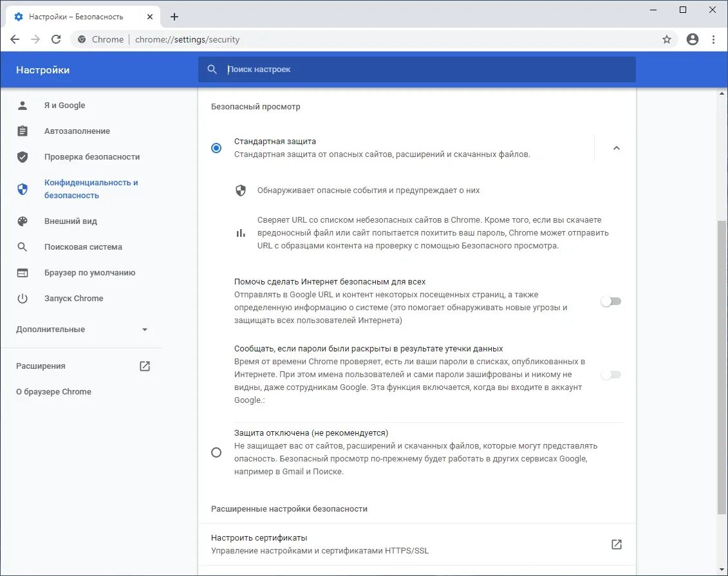This screenshot has width=728, height=576.
Task: Click the forward navigation arrow
Action: click(x=35, y=39)
